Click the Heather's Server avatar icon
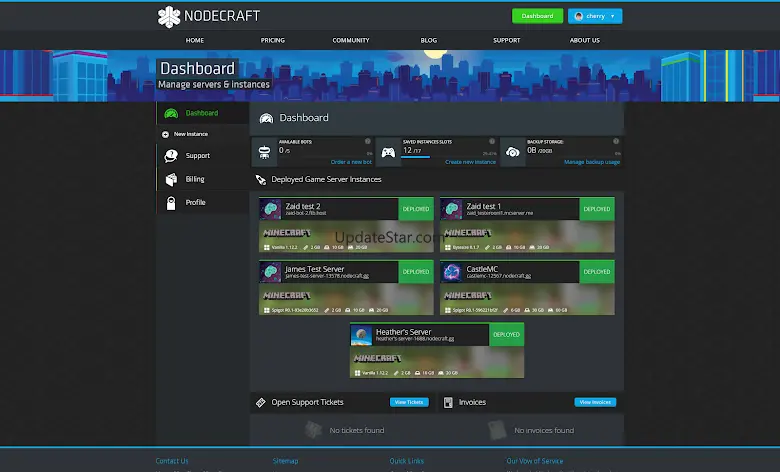780x472 pixels. [361, 335]
